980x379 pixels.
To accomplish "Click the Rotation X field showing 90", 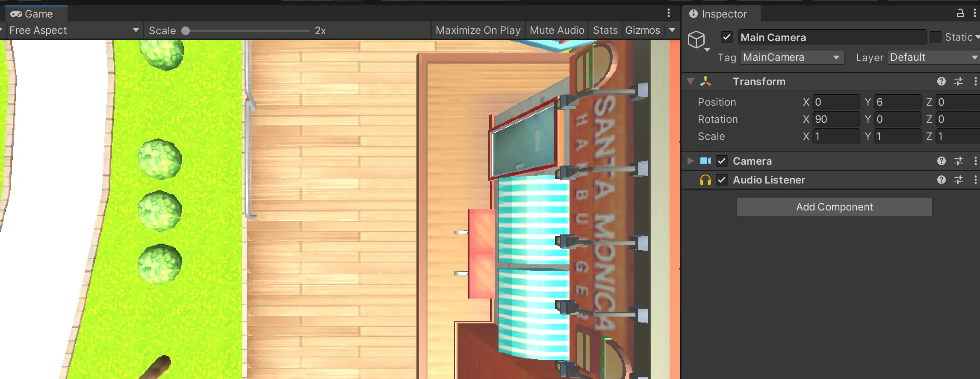I will point(835,119).
